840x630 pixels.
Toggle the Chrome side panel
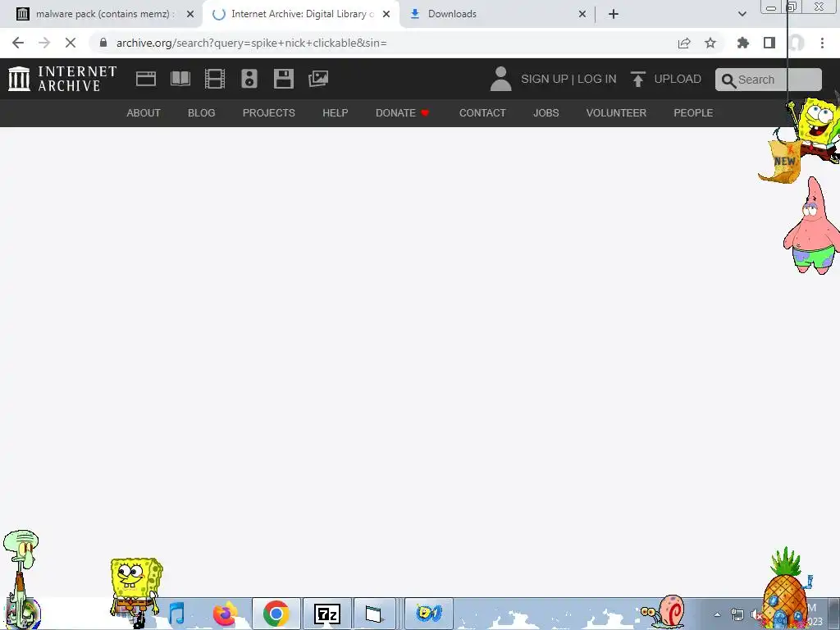[769, 43]
